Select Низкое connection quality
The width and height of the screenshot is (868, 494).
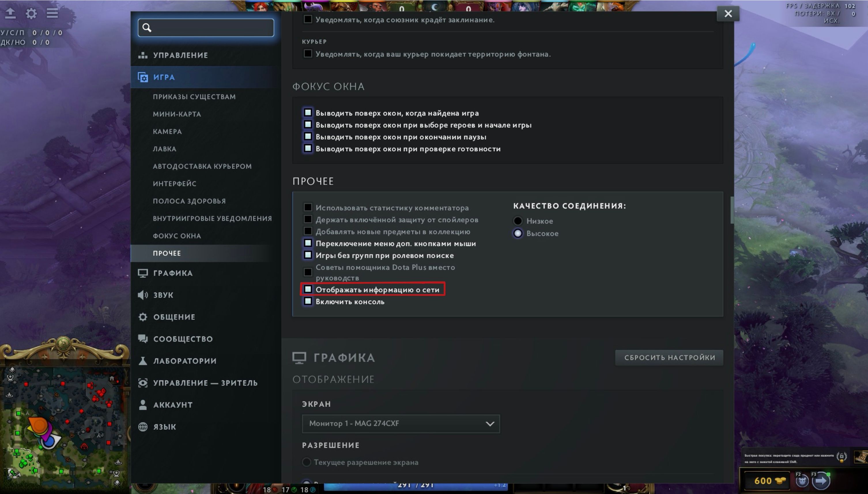coord(518,221)
